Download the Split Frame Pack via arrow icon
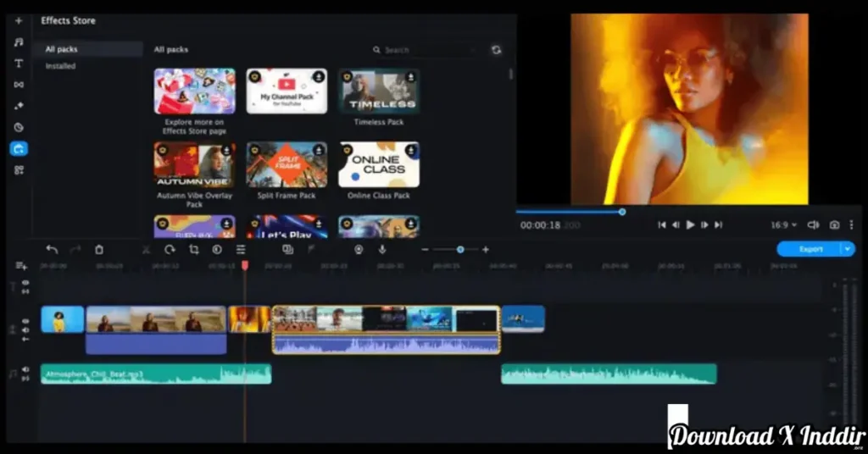 319,150
